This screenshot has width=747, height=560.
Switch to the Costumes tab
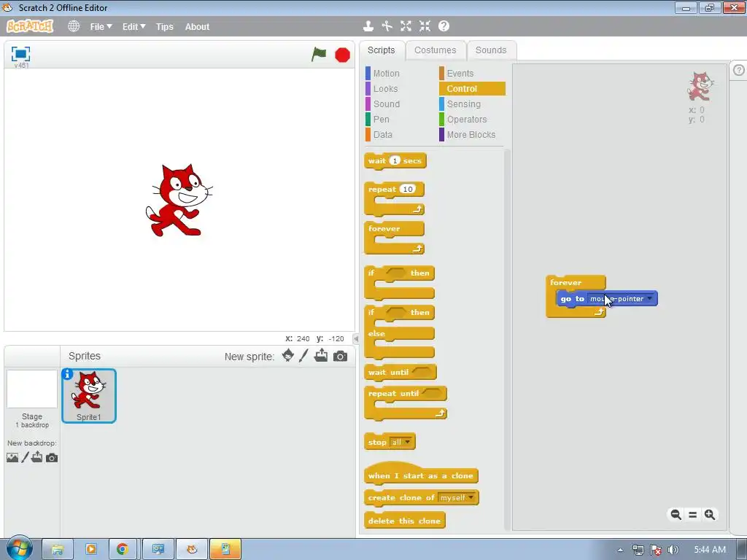435,50
